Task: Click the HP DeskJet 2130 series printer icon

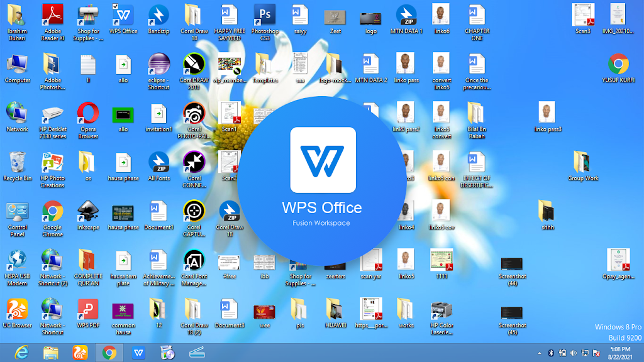Action: 53,114
